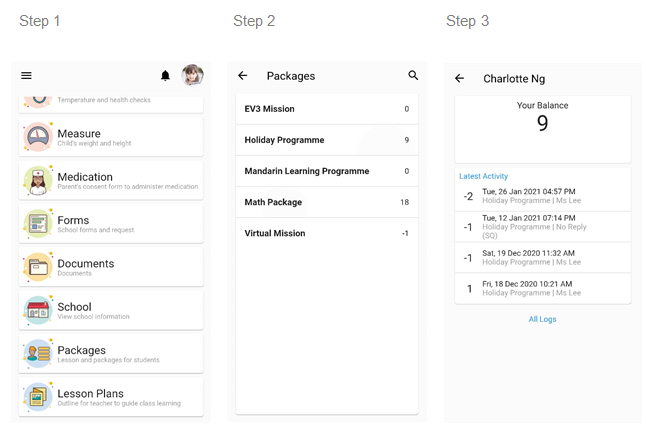Click the Forms clipboard icon
Image resolution: width=660 pixels, height=437 pixels.
38,224
